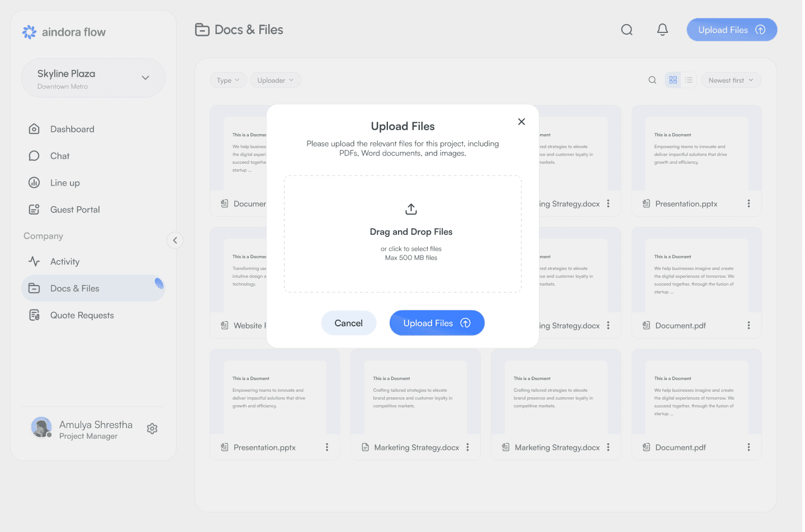
Task: Switch to grid view
Action: pyautogui.click(x=673, y=80)
